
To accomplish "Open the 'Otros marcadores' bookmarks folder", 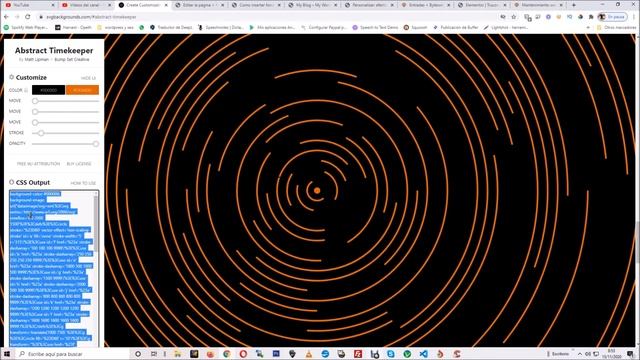I will click(x=616, y=27).
